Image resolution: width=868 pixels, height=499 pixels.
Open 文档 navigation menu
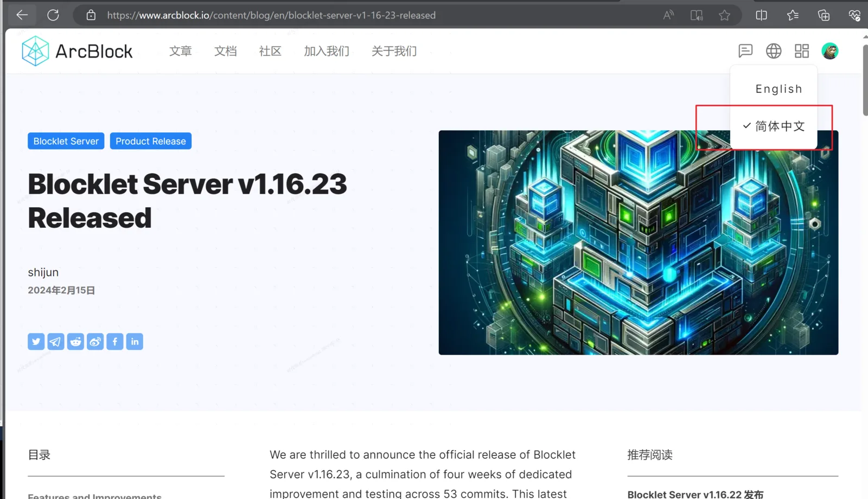coord(226,51)
